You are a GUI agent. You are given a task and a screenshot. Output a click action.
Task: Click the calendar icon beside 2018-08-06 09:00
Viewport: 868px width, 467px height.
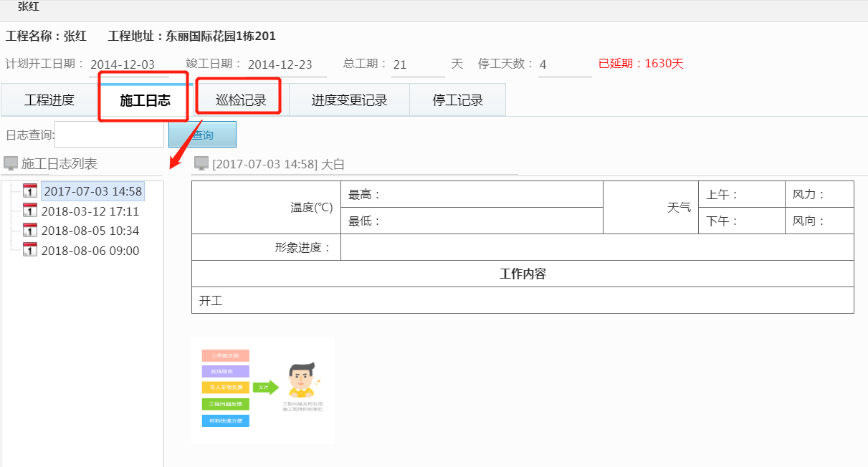(29, 251)
